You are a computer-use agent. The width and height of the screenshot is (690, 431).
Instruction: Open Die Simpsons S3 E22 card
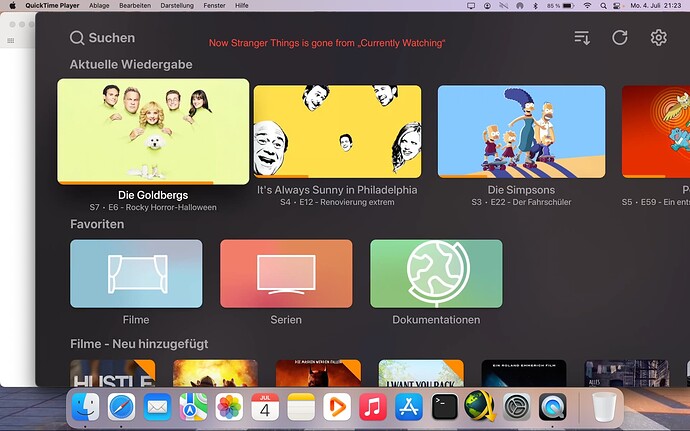tap(521, 132)
